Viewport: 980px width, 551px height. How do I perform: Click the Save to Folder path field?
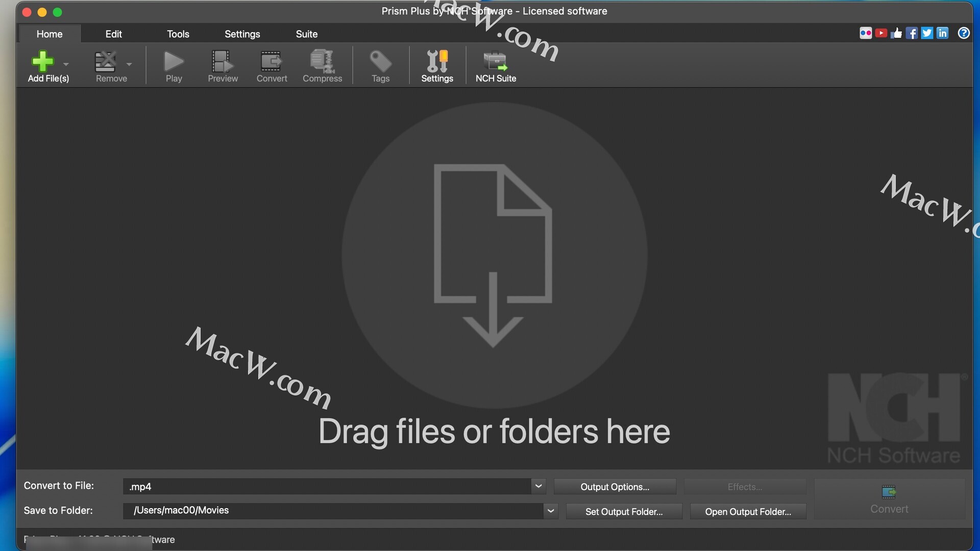(x=332, y=511)
